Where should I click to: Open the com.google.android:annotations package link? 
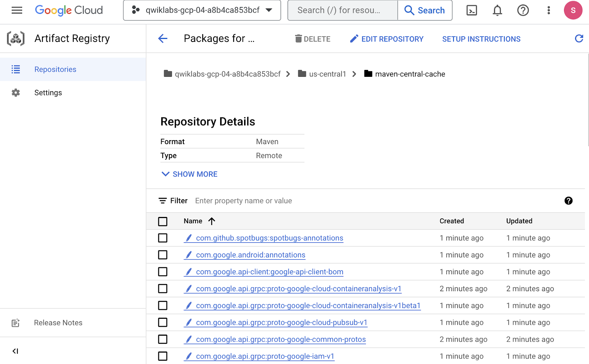pos(250,255)
